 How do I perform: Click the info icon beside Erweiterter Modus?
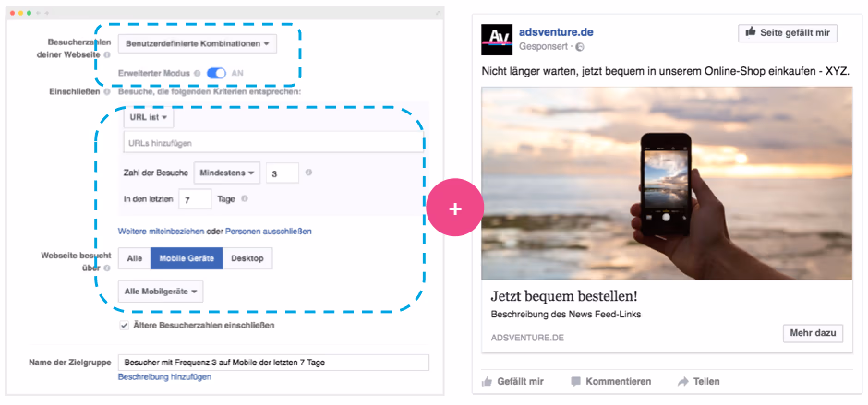[197, 73]
